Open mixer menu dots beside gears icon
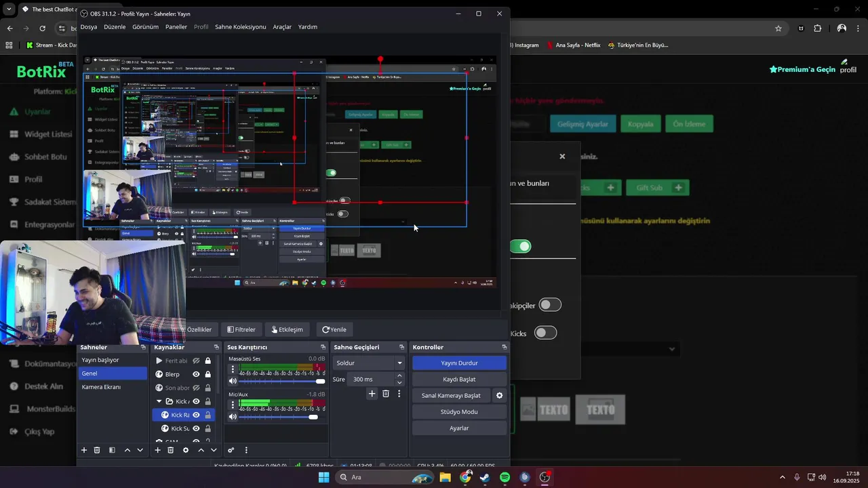The height and width of the screenshot is (488, 868). coord(246,450)
